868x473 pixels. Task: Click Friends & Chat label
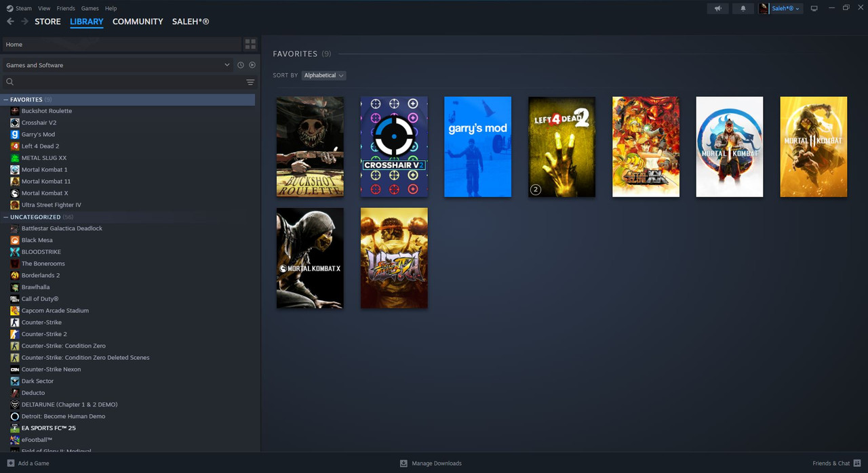point(831,464)
